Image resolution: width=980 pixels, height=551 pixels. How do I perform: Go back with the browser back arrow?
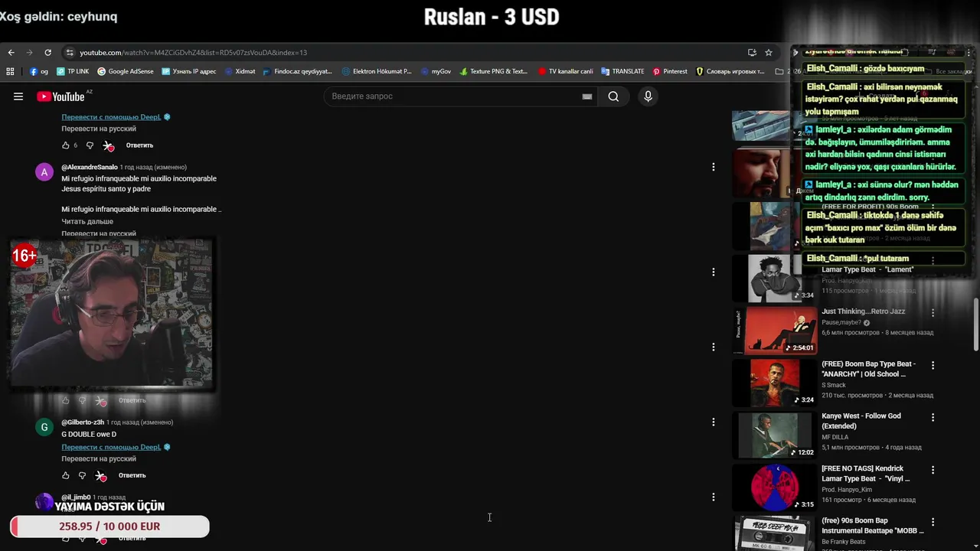[11, 53]
